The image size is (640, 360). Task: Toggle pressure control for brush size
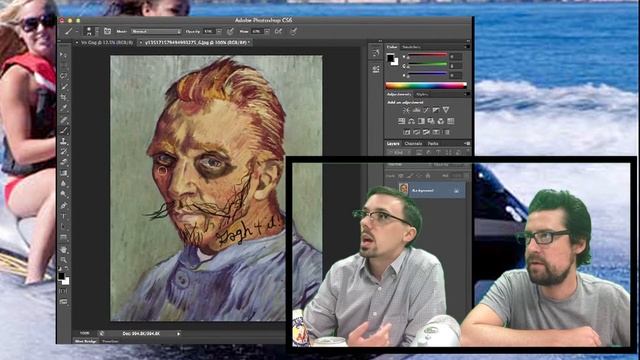coord(293,31)
